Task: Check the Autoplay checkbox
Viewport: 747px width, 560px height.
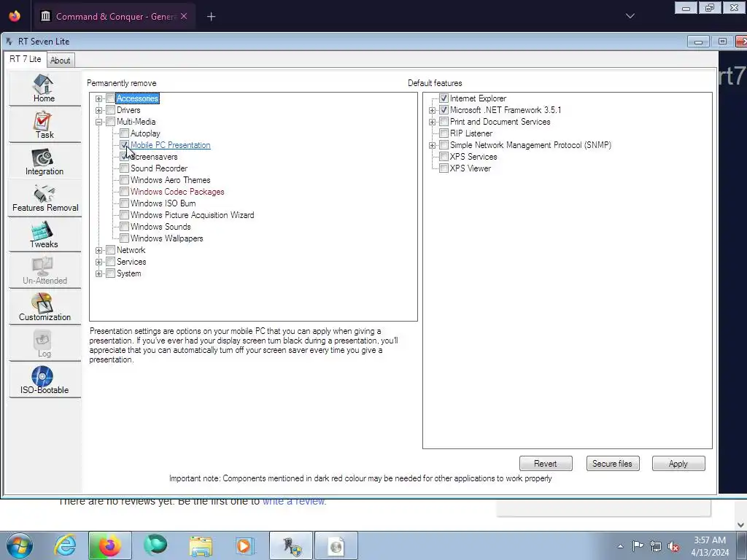Action: click(x=124, y=133)
